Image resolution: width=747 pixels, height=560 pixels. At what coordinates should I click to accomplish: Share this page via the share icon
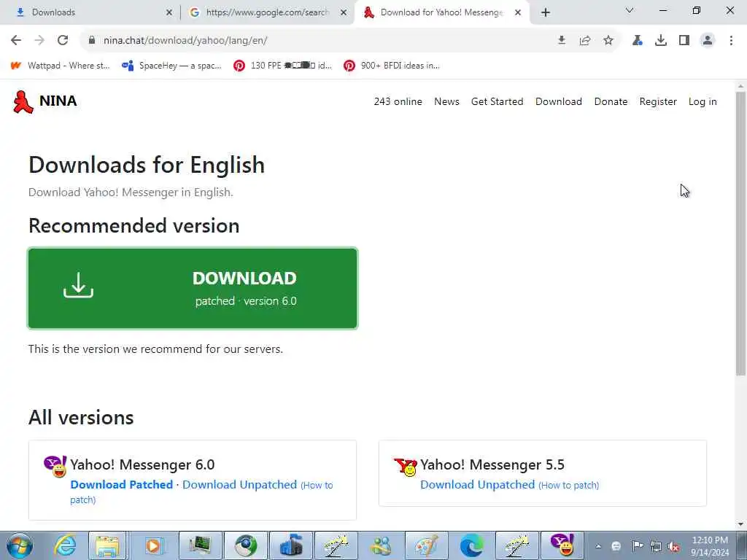coord(585,41)
